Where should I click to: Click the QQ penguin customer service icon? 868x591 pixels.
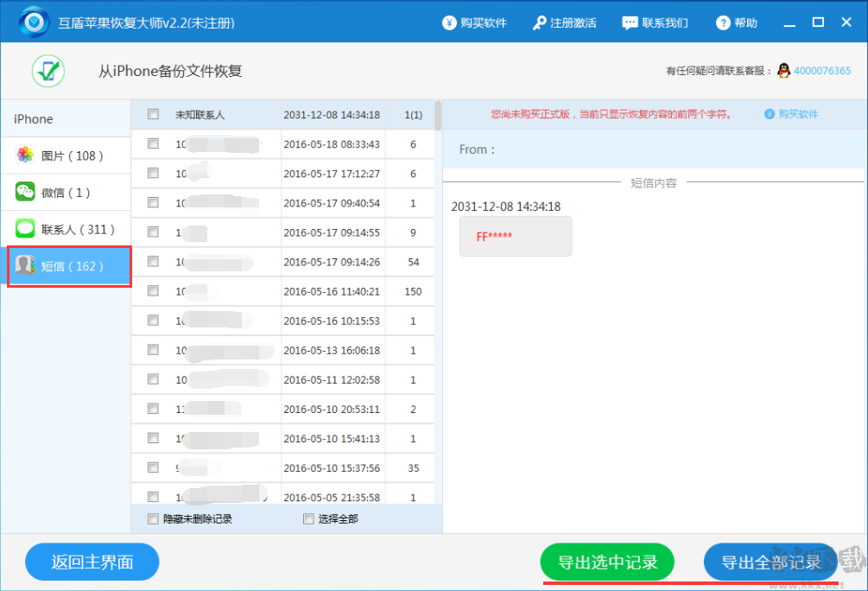(783, 71)
